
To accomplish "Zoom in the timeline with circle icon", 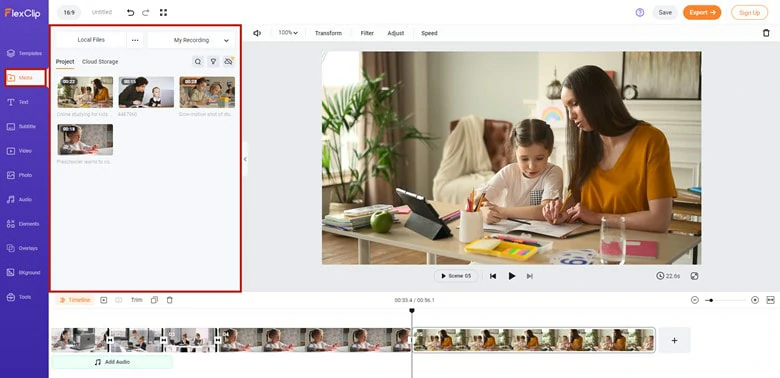I will pos(755,300).
